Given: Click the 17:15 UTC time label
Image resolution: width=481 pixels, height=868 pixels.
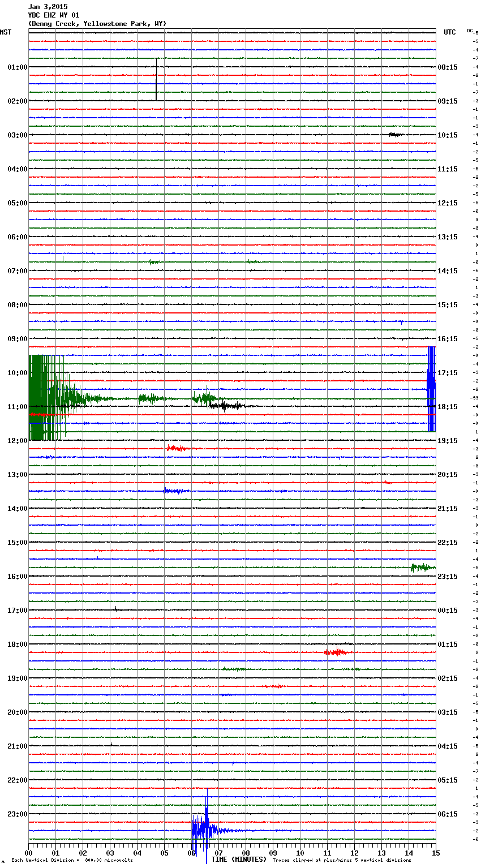Looking at the screenshot, I should 448,373.
